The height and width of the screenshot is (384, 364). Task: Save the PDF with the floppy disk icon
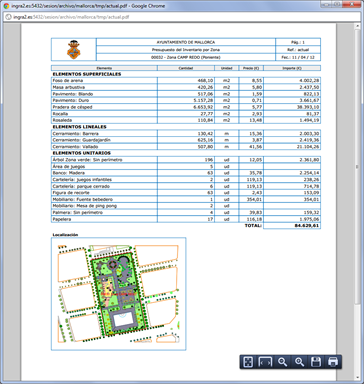tap(316, 362)
